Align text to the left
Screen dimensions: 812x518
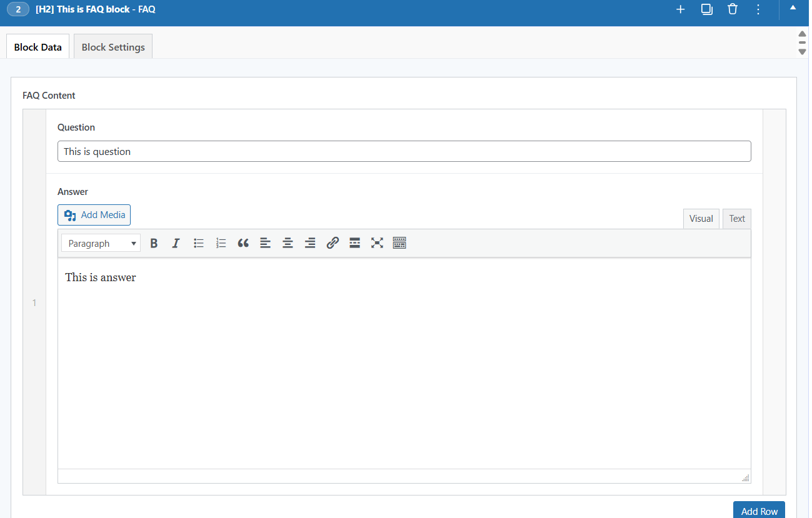click(x=266, y=243)
